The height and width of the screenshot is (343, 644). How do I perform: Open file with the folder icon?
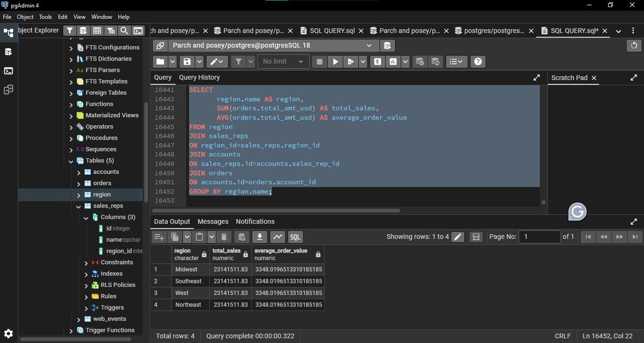click(160, 62)
